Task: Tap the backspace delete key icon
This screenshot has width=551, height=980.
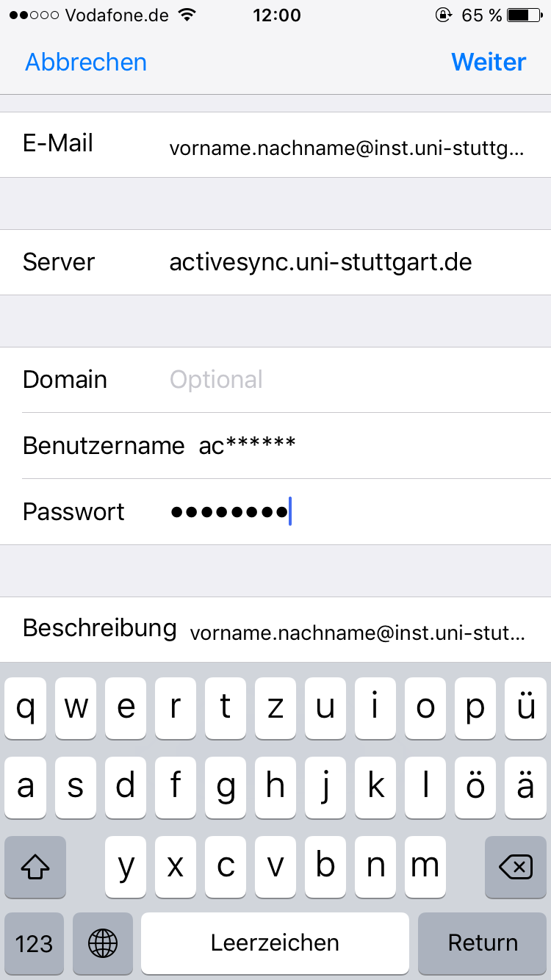Action: tap(516, 868)
